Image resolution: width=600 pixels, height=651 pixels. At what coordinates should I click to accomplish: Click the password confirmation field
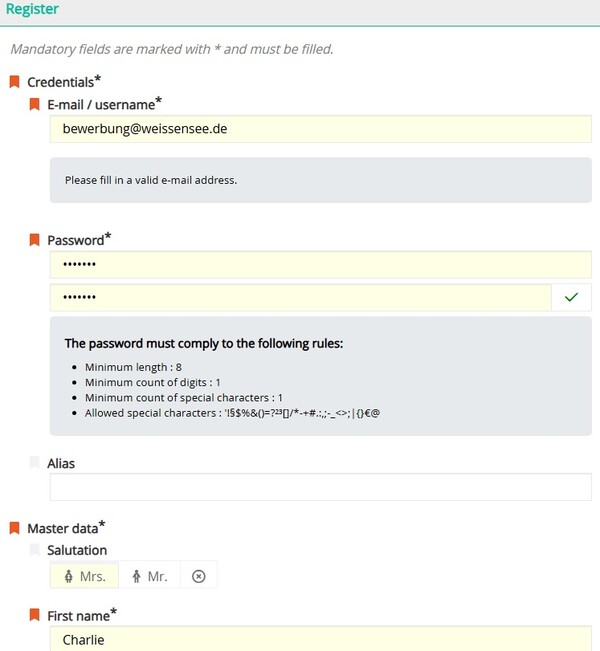coord(300,297)
